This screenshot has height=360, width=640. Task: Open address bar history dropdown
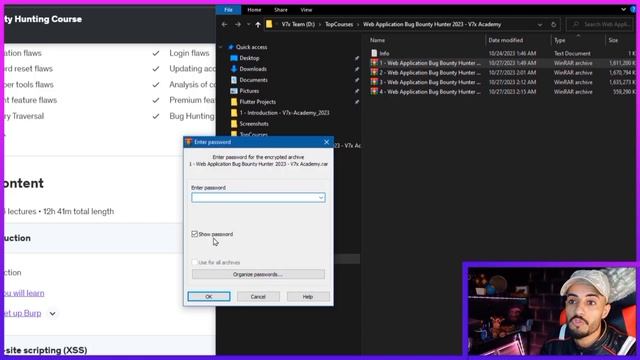click(x=540, y=24)
